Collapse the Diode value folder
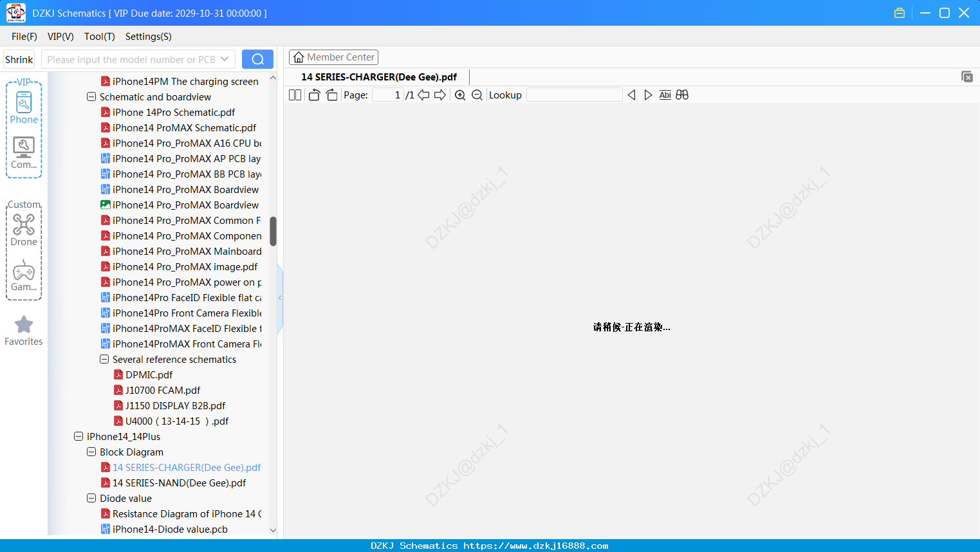Image resolution: width=980 pixels, height=552 pixels. pos(91,499)
